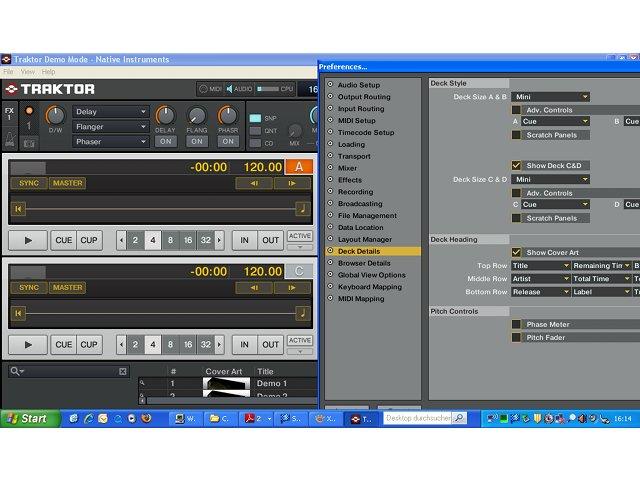Click the D/W dry-wet knob
This screenshot has width=640, height=480.
[x=55, y=116]
